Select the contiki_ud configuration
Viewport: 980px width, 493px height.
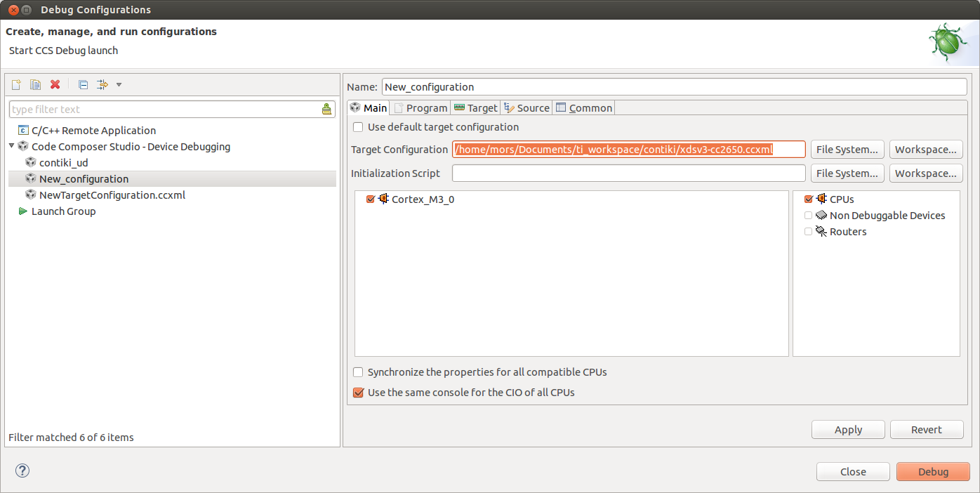(x=63, y=163)
